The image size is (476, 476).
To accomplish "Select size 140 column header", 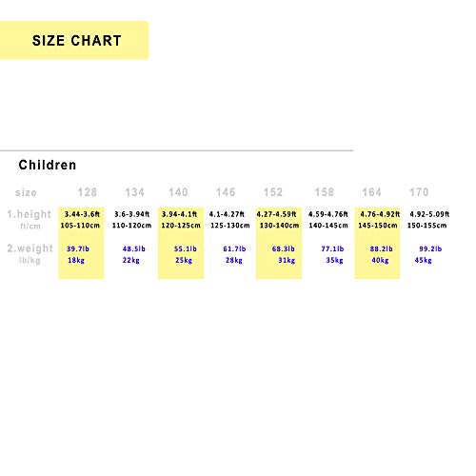I will 178,192.
